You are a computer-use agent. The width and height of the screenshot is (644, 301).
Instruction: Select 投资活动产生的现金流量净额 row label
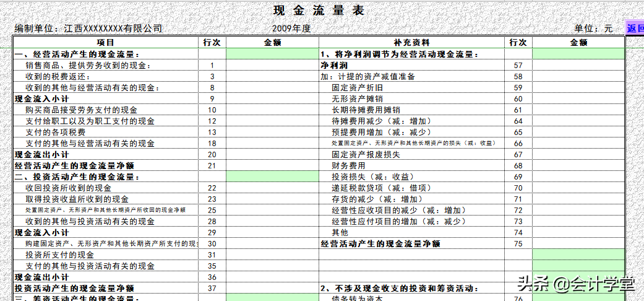click(x=74, y=289)
